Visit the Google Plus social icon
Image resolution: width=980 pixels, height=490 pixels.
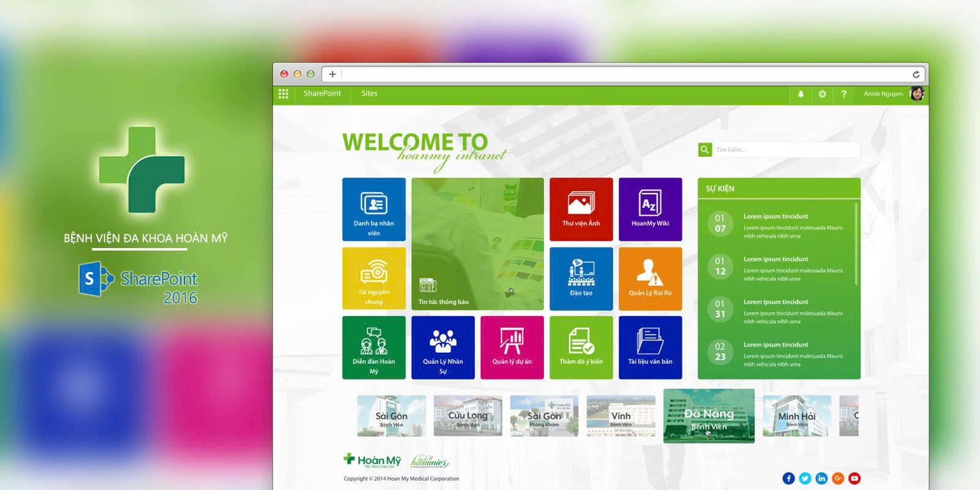pos(838,478)
